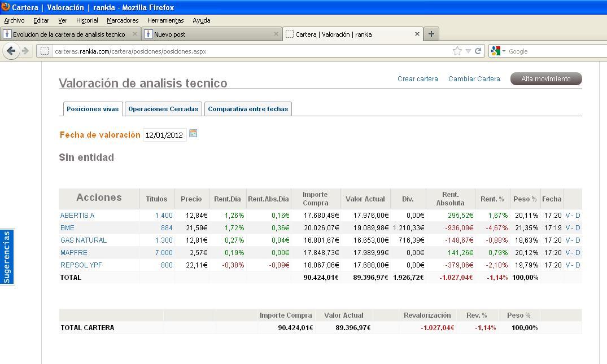Switch to Operaciones Cerradas tab
The width and height of the screenshot is (607, 364).
click(x=163, y=109)
